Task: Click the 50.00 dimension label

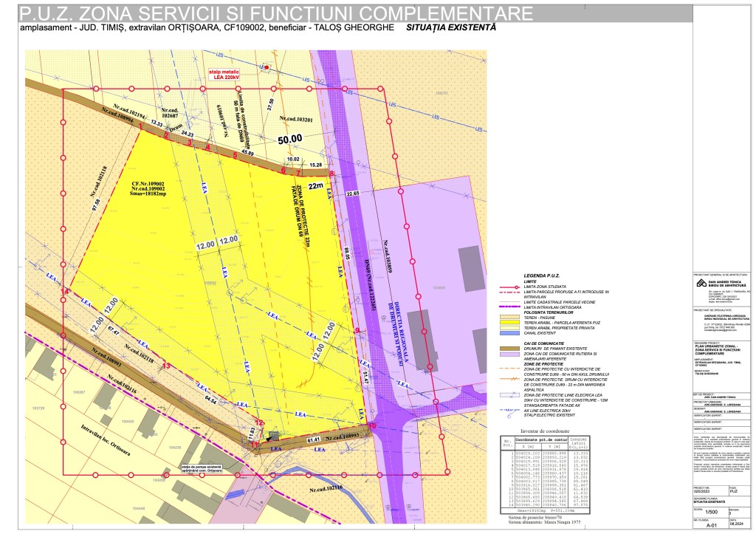Action: pos(290,138)
